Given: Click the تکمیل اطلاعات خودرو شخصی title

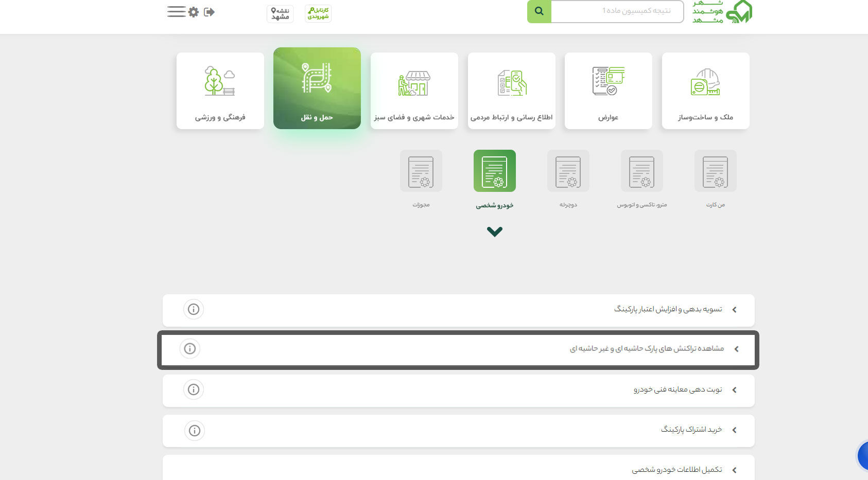Looking at the screenshot, I should coord(677,470).
